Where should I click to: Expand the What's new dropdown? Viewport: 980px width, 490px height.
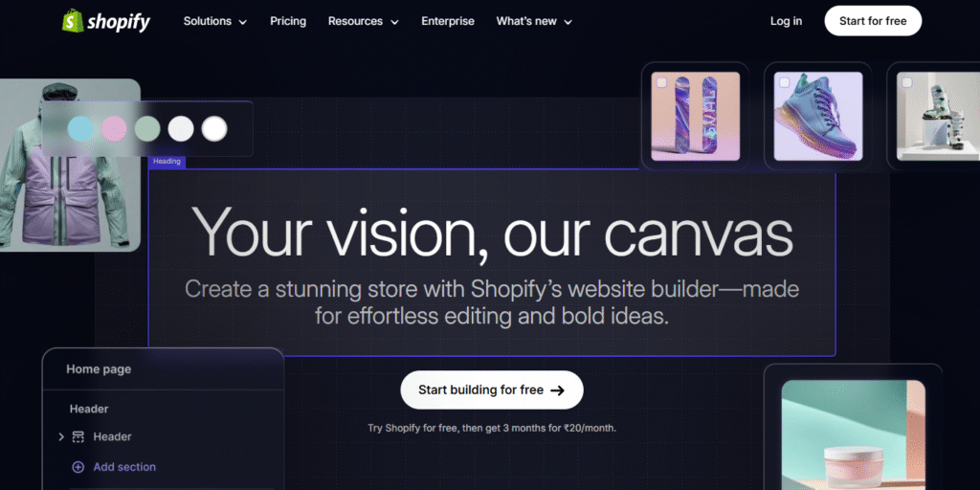click(534, 21)
